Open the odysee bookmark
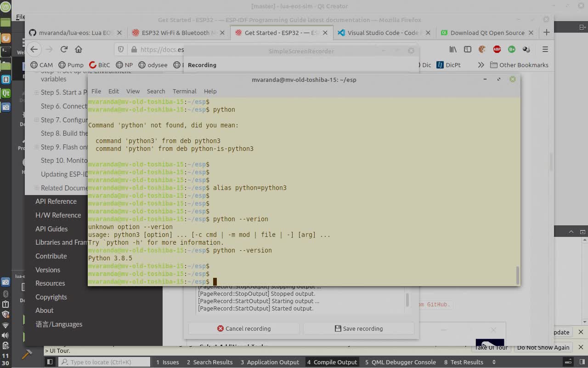Viewport: 588px width, 368px height. [153, 65]
